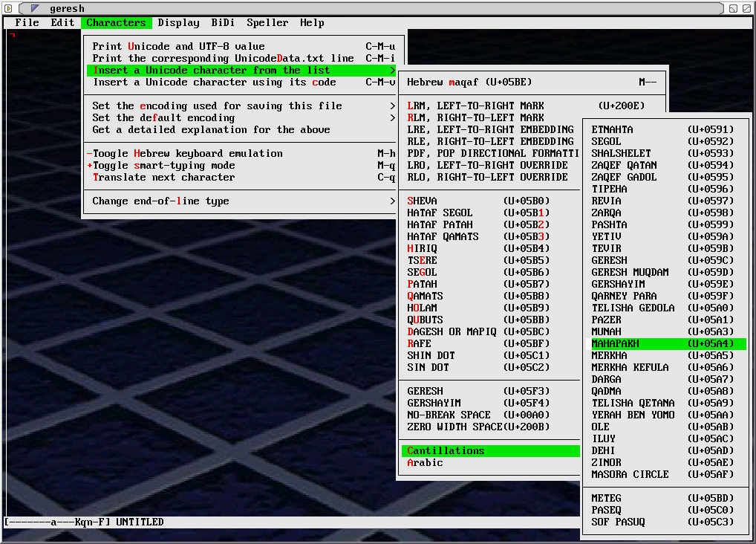756x544 pixels.
Task: Insert NO-BREAK SPACE (U+00A0)
Action: click(x=491, y=415)
